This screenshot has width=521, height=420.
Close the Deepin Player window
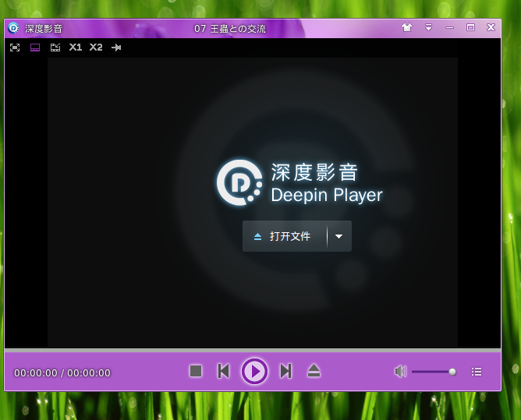(491, 27)
